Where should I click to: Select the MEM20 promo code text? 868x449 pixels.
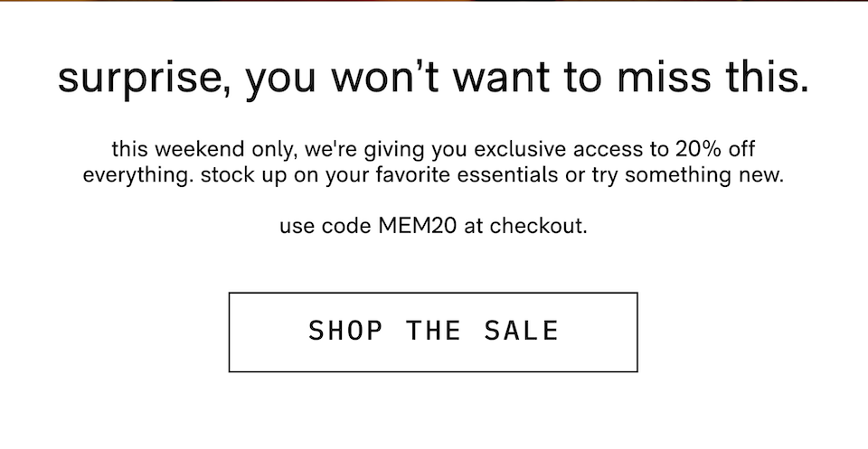coord(418,226)
